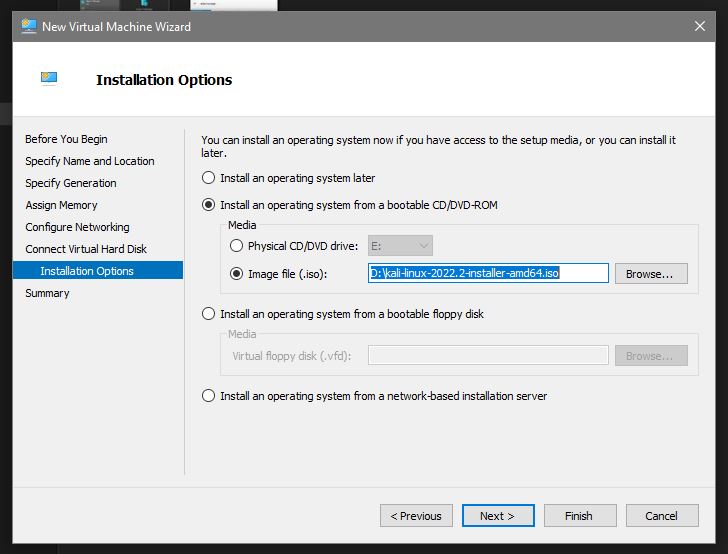
Task: Click Browse next to the ISO path
Action: [x=650, y=273]
